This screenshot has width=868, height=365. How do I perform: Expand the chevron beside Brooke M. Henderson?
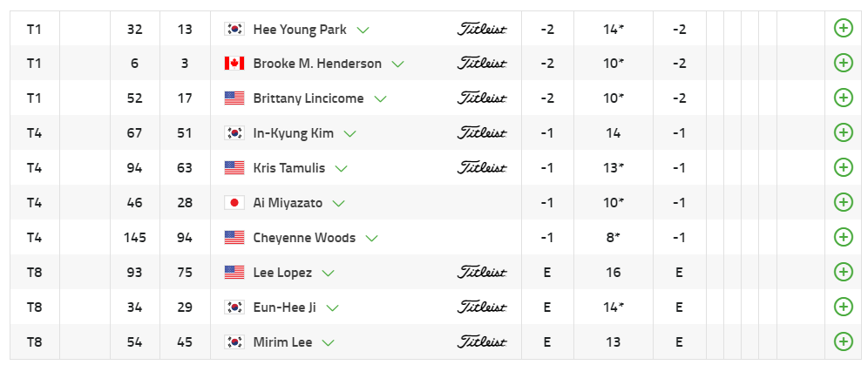(398, 64)
